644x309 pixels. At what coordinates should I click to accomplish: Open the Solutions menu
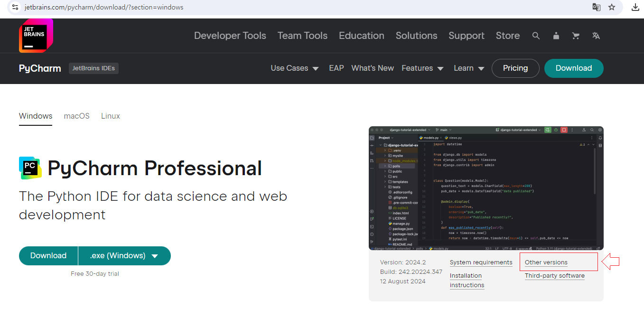coord(417,36)
